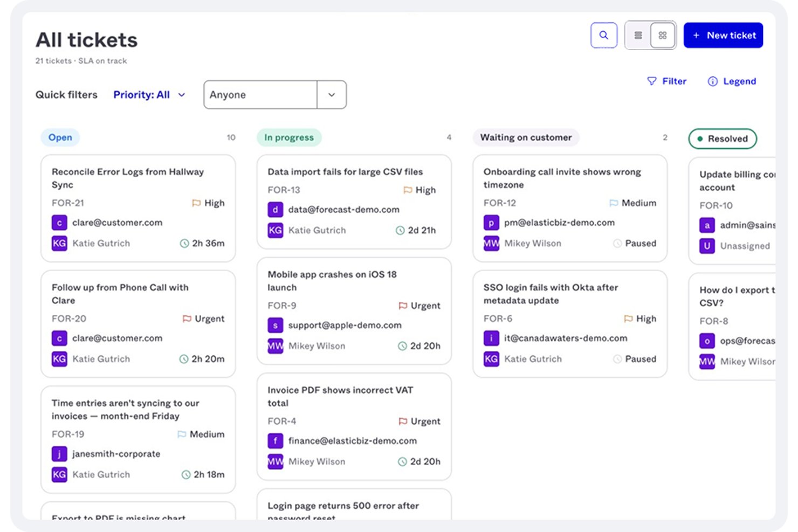The image size is (798, 532).
Task: Click clock icon showing 2h 20m
Action: point(184,359)
